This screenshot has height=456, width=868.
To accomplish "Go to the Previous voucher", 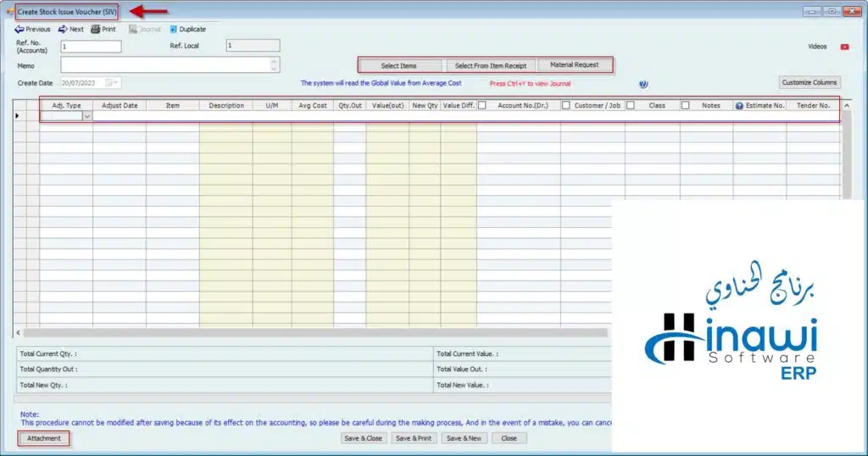I will tap(32, 29).
